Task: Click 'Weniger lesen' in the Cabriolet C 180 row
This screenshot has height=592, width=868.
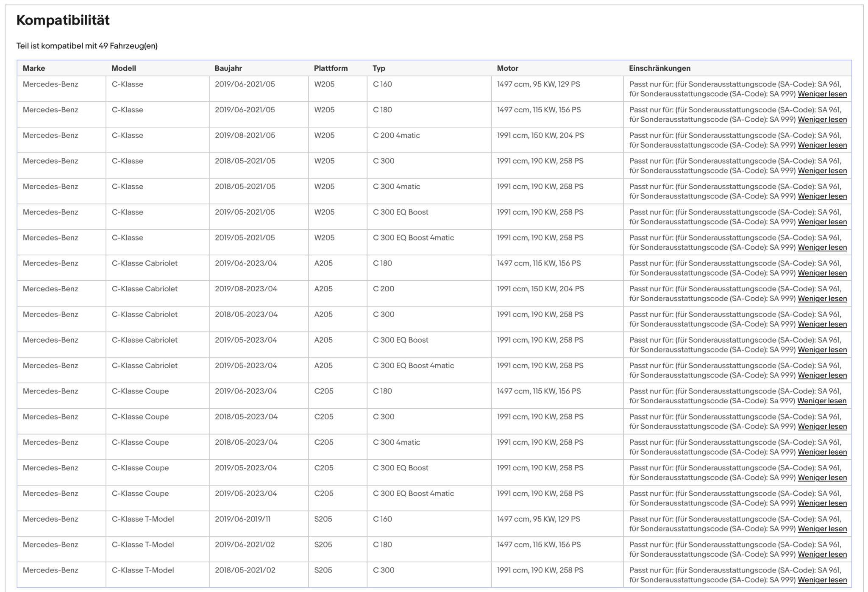Action: pos(822,273)
